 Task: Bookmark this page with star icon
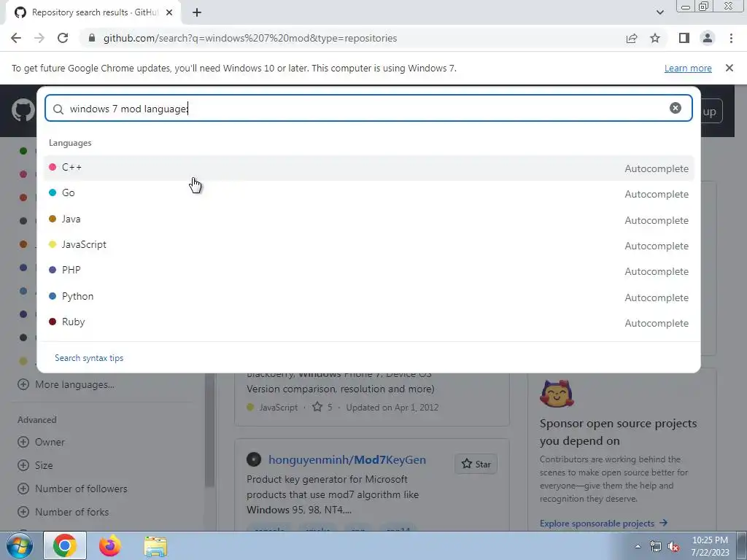coord(655,38)
